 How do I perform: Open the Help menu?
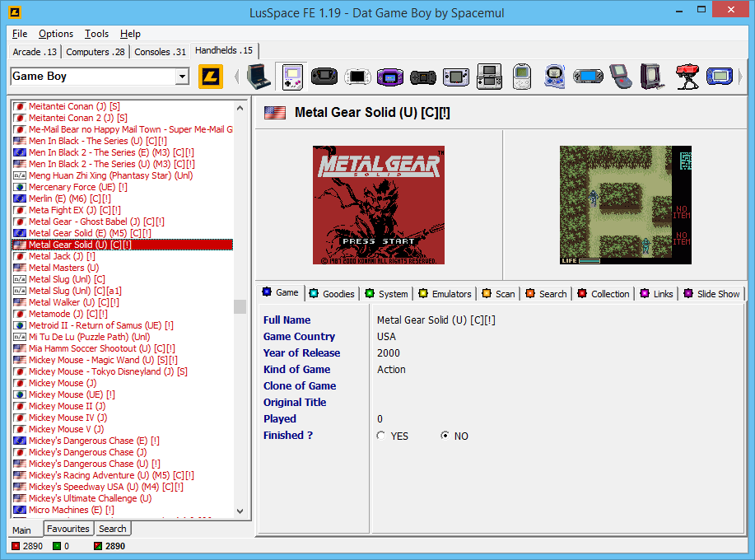[130, 34]
